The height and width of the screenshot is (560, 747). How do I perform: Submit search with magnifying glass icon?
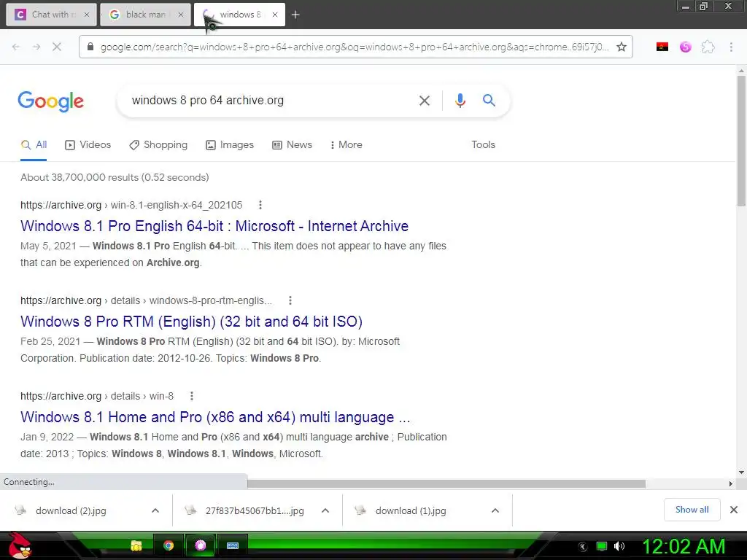click(x=489, y=100)
